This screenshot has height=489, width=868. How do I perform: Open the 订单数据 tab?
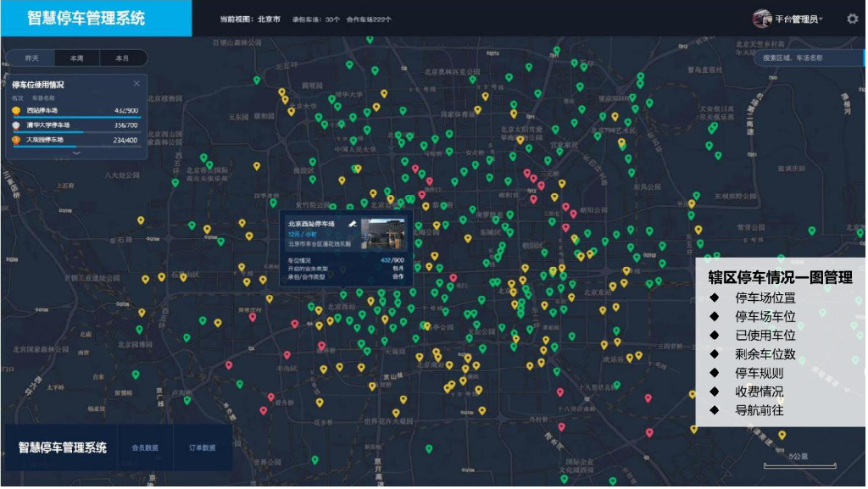(x=202, y=447)
